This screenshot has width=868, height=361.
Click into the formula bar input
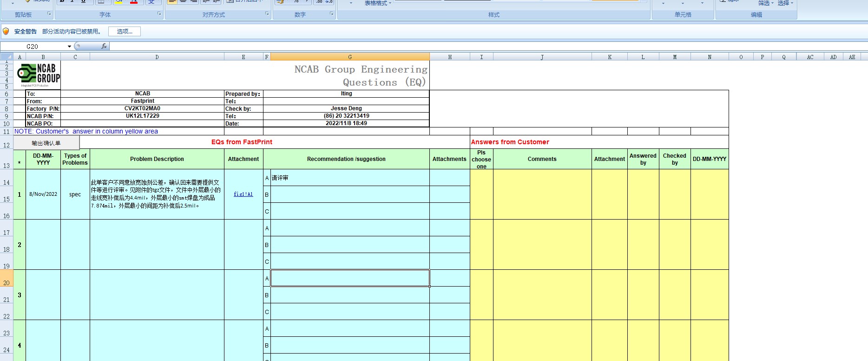tap(488, 46)
